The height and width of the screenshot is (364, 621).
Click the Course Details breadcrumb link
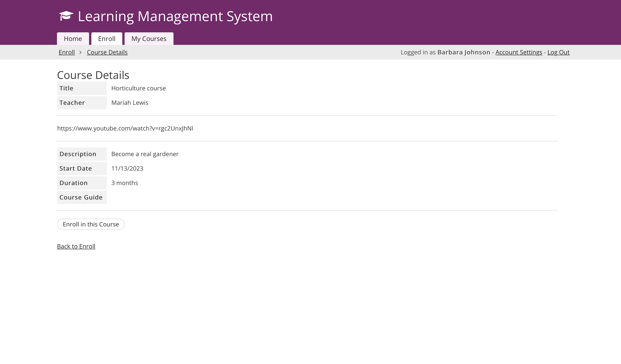click(x=107, y=52)
